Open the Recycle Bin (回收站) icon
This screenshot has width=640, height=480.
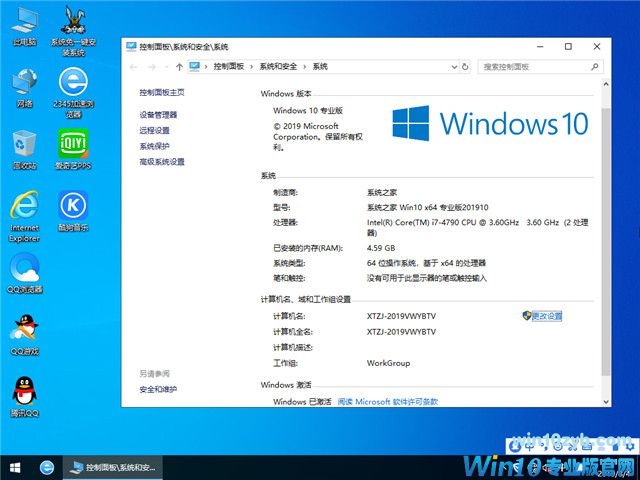[x=24, y=150]
